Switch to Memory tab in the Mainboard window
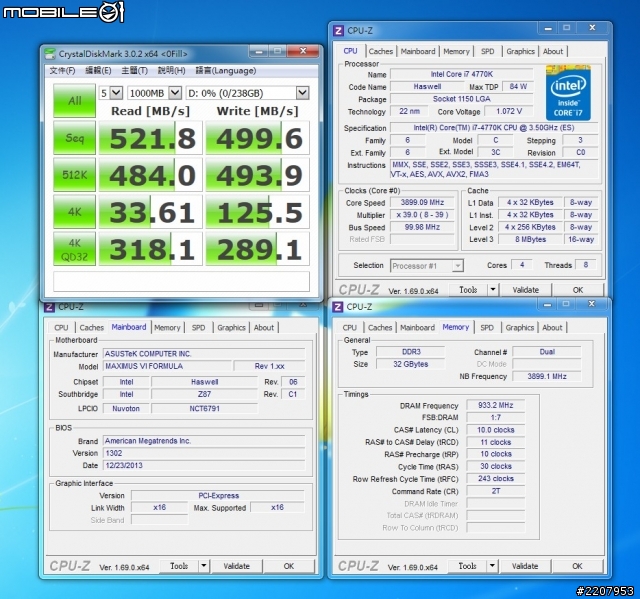Image resolution: width=640 pixels, height=599 pixels. tap(167, 328)
